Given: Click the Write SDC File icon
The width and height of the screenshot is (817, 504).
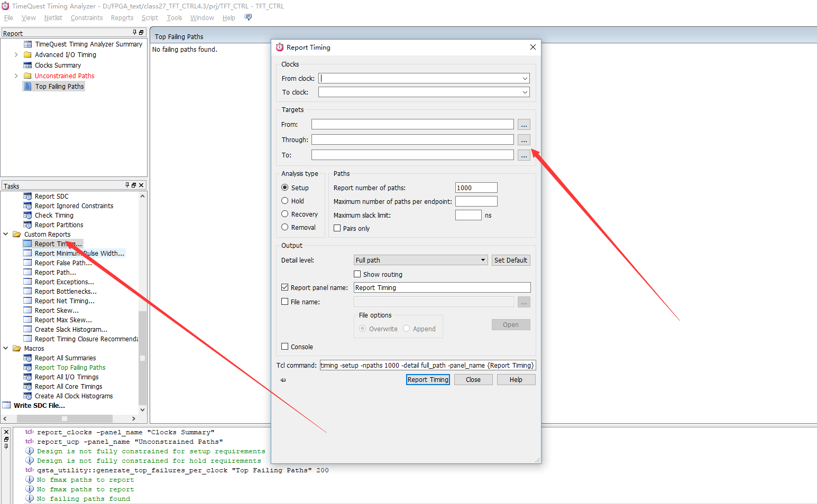Looking at the screenshot, I should [x=6, y=405].
